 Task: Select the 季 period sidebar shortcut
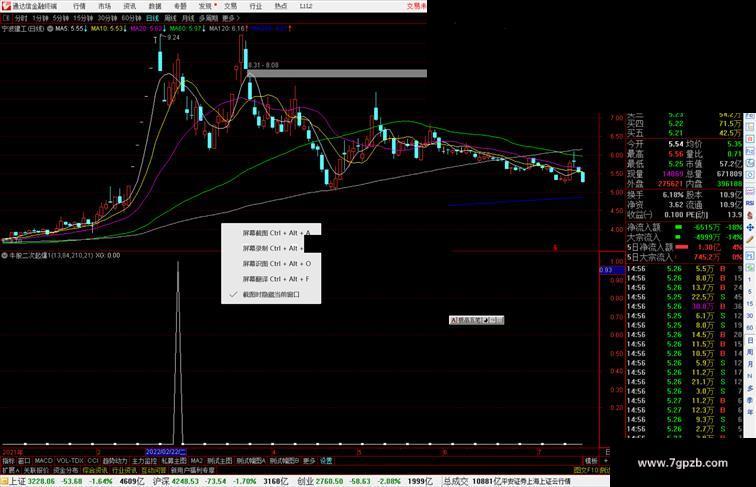point(750,400)
